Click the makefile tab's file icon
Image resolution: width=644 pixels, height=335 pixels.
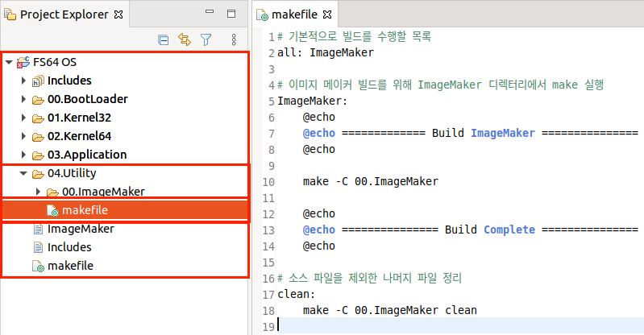point(262,15)
